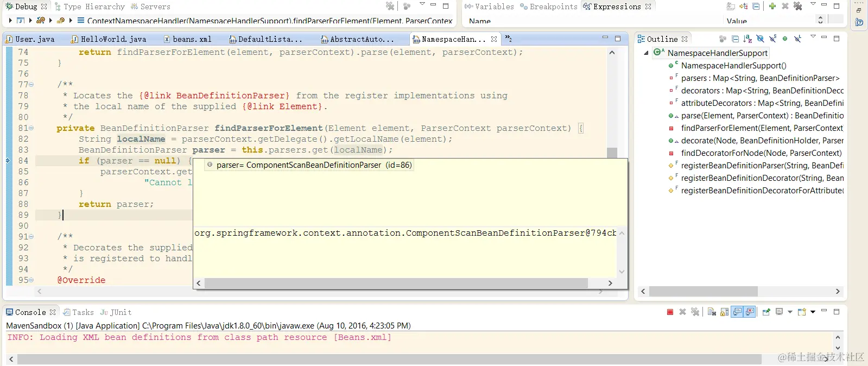Select the Console tab
Image resolution: width=868 pixels, height=366 pixels.
click(x=31, y=312)
